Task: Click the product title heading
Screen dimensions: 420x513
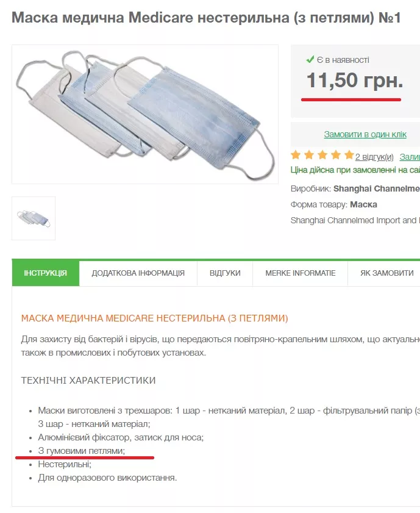Action: pos(206,17)
